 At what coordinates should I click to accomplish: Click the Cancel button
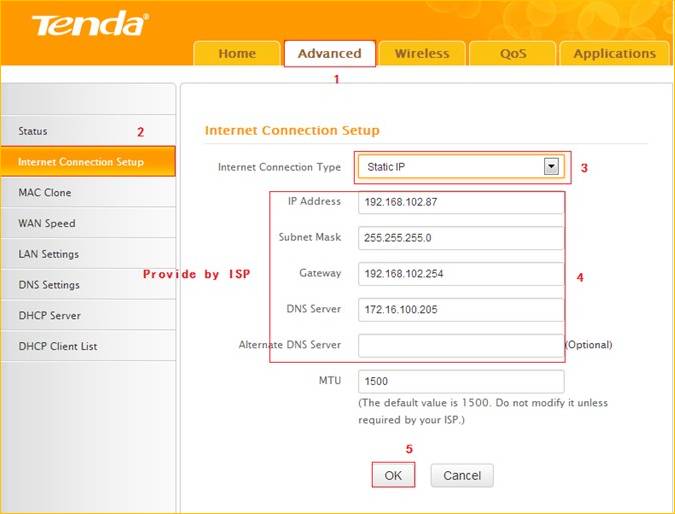[x=462, y=476]
